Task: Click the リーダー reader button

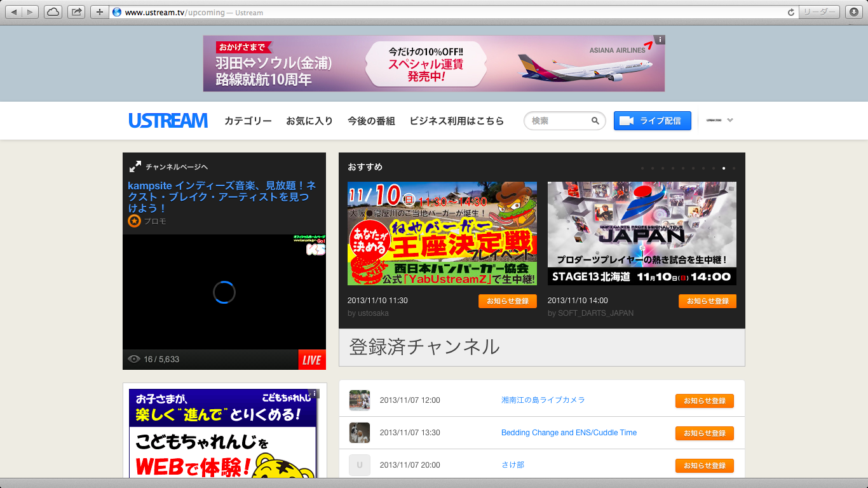Action: click(820, 12)
